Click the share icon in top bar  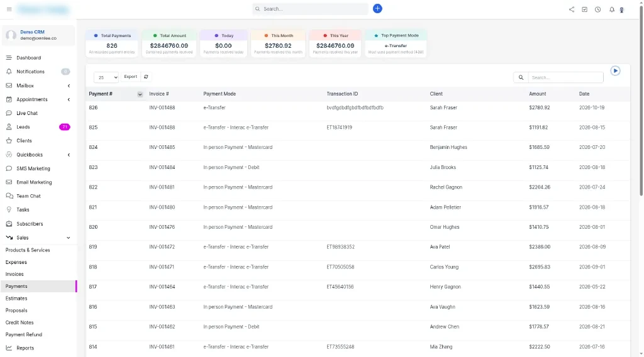pyautogui.click(x=572, y=9)
